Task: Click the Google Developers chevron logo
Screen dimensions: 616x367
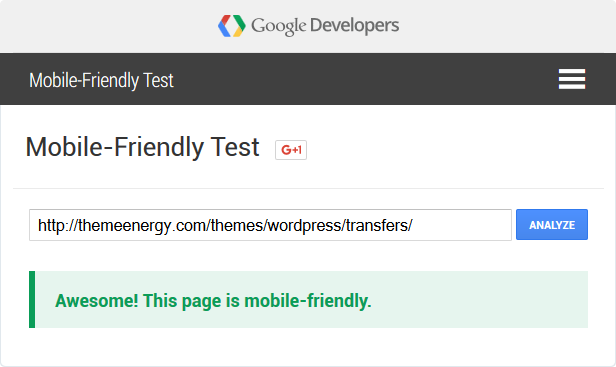Action: (x=232, y=26)
